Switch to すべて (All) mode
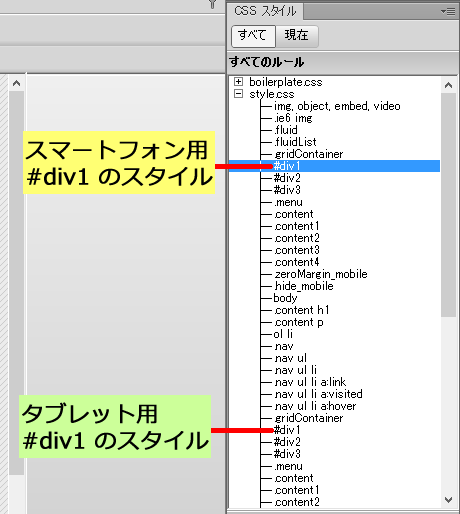The image size is (460, 514). (x=253, y=35)
